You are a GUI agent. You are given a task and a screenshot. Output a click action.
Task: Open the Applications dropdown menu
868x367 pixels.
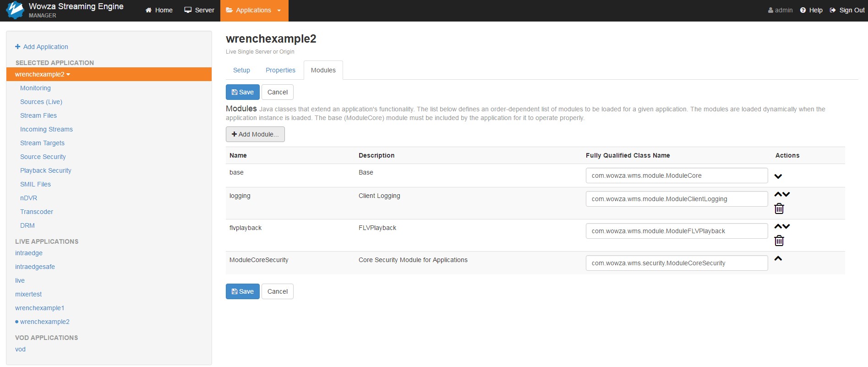click(x=254, y=10)
